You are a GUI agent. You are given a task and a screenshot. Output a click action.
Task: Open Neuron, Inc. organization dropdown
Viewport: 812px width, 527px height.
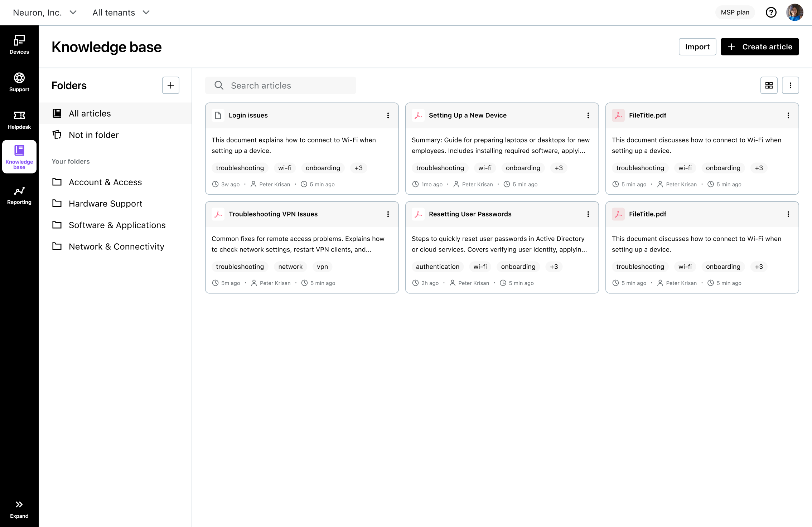pos(45,13)
